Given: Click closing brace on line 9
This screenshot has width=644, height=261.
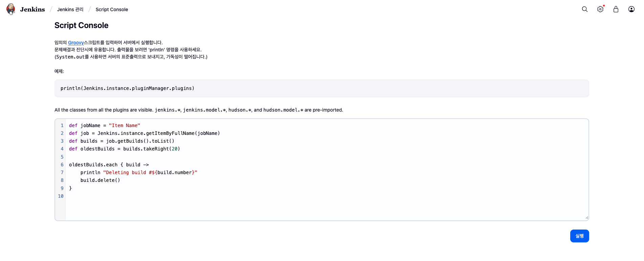Looking at the screenshot, I should (70, 188).
